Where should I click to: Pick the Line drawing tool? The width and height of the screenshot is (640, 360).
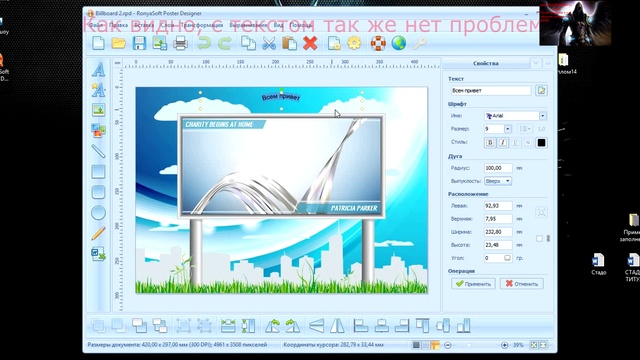[98, 151]
